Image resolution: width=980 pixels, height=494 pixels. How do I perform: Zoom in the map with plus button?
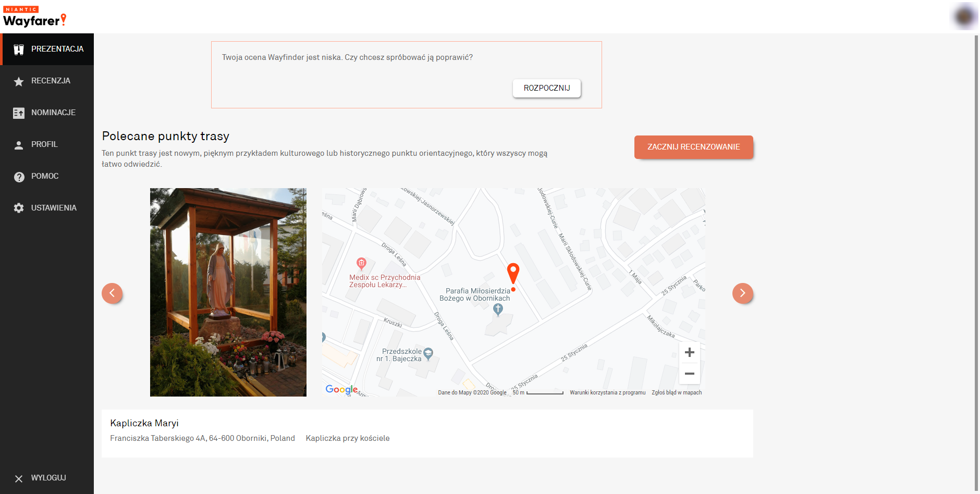pos(689,353)
